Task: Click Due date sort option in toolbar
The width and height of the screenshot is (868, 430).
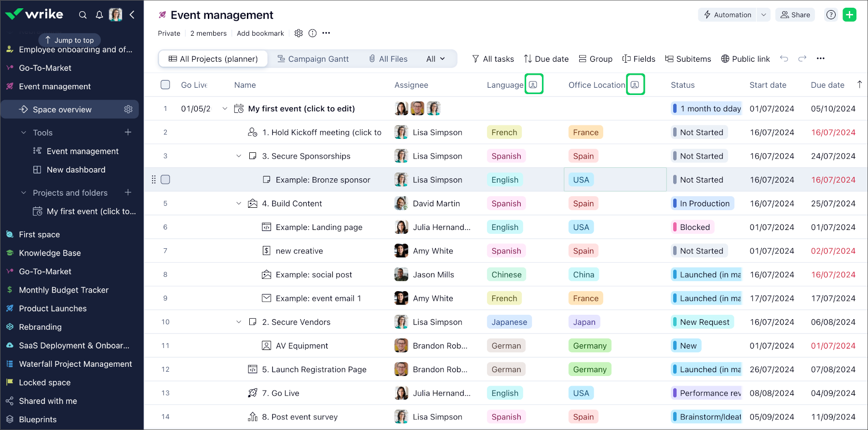Action: tap(546, 59)
